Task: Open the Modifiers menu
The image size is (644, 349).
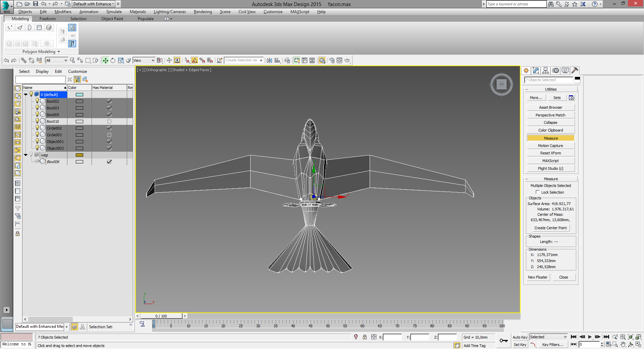Action: pyautogui.click(x=63, y=12)
